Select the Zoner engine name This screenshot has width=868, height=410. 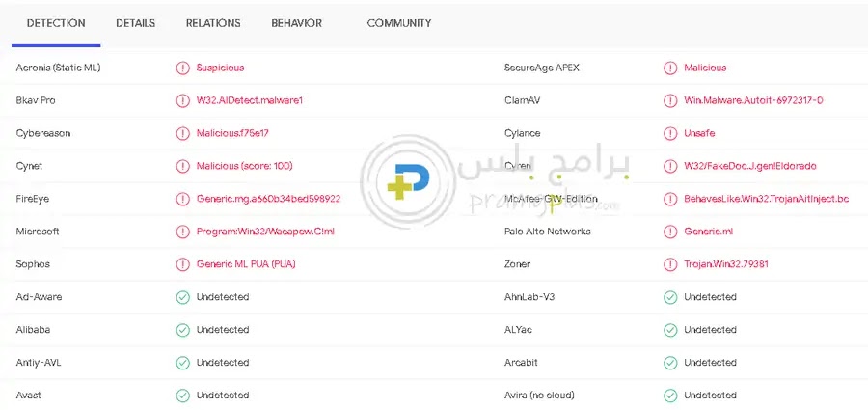click(518, 263)
